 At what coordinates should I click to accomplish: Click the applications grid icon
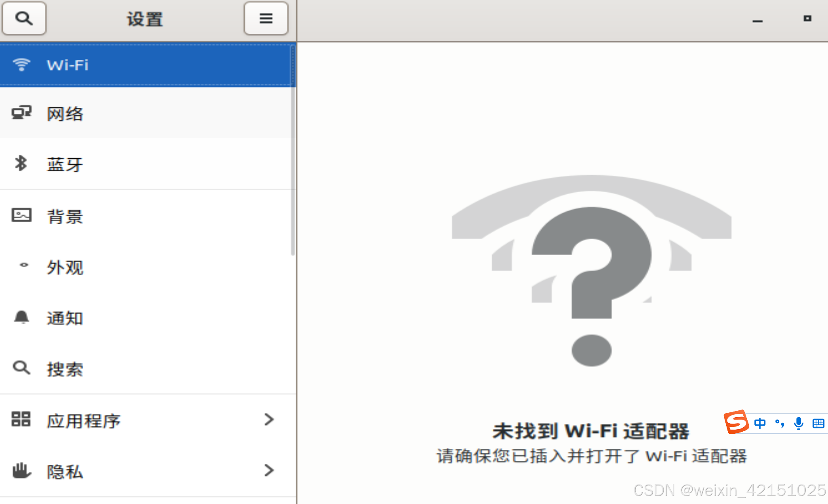tap(21, 419)
